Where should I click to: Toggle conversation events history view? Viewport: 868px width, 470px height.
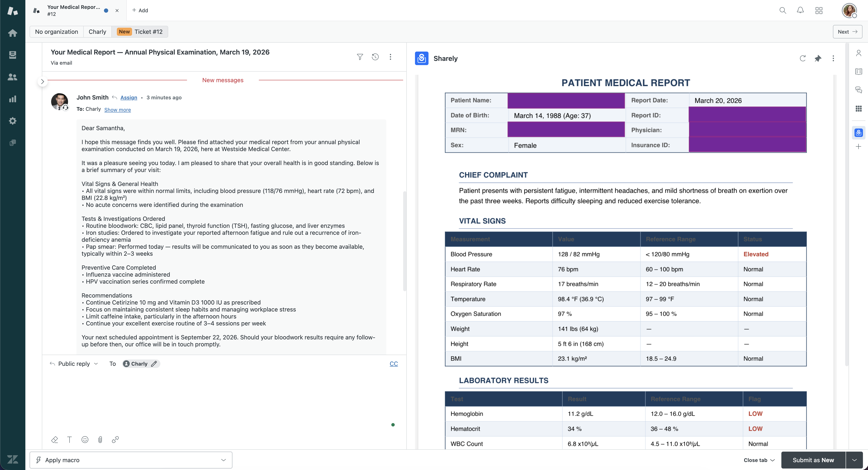click(375, 57)
